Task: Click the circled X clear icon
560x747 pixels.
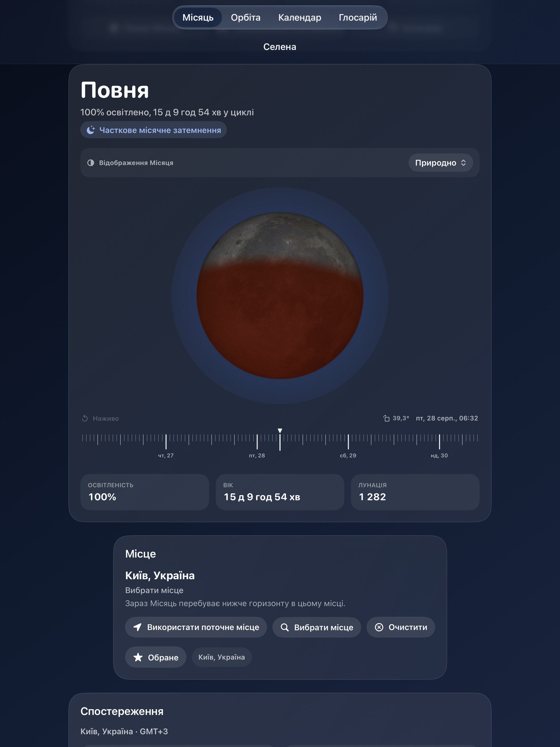Action: coord(379,627)
